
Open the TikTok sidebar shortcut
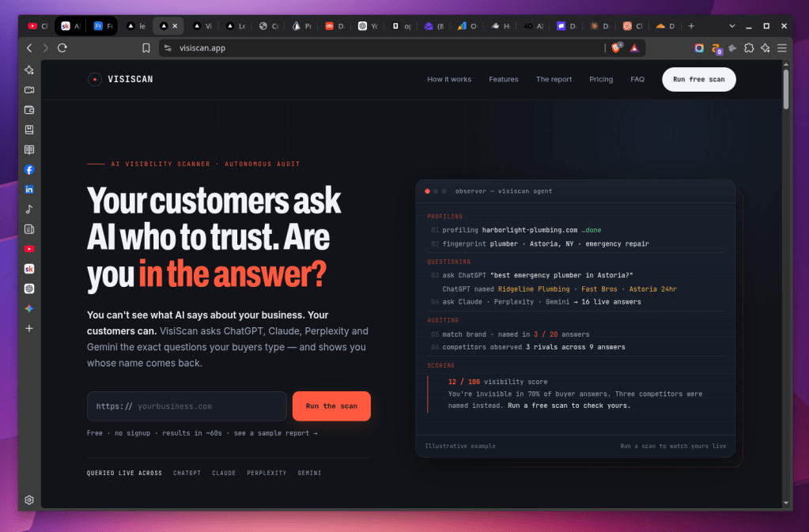[x=29, y=209]
